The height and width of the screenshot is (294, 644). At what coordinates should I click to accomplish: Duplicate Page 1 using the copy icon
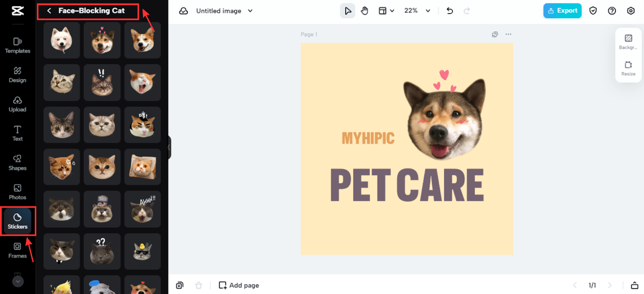coord(495,34)
